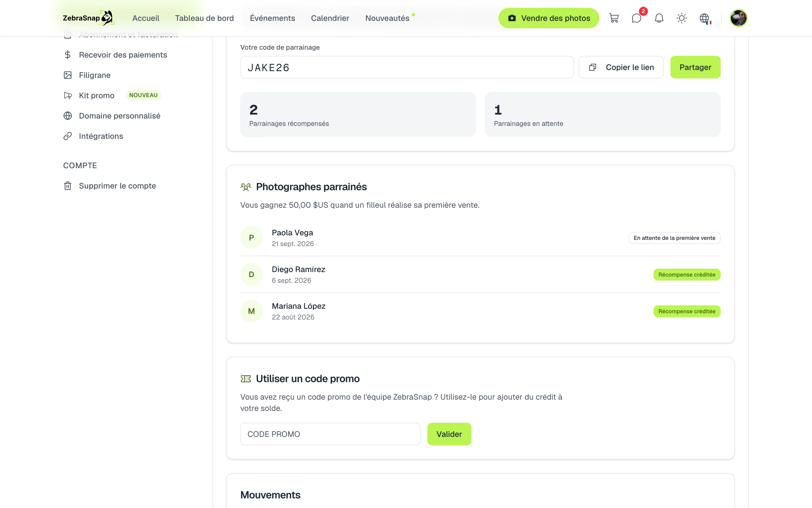Open the shopping cart icon
The height and width of the screenshot is (508, 812).
pos(614,18)
